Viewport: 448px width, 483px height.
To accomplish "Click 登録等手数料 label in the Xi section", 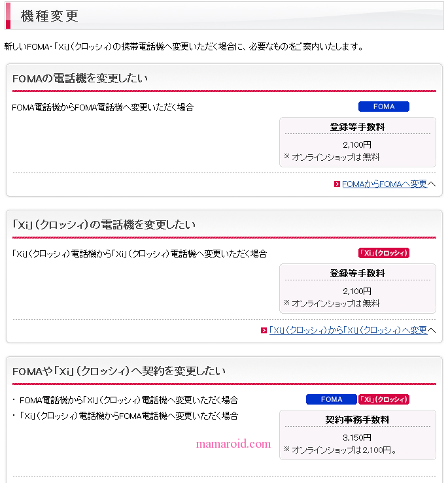I will click(x=357, y=273).
